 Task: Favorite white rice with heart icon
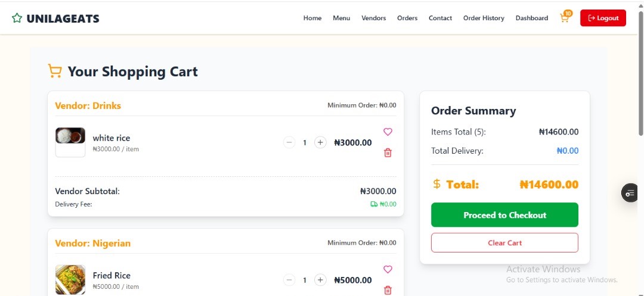coord(388,132)
